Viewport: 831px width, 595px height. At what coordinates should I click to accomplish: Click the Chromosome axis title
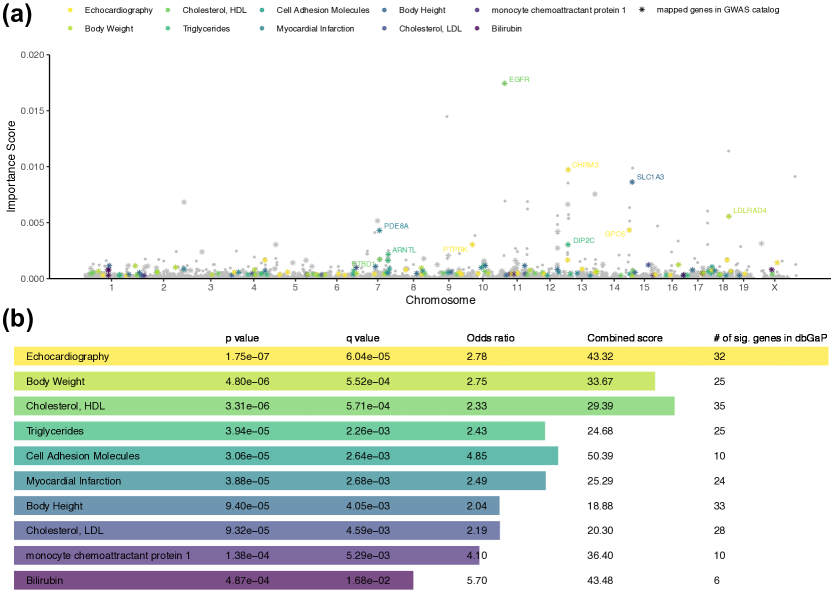pyautogui.click(x=440, y=300)
